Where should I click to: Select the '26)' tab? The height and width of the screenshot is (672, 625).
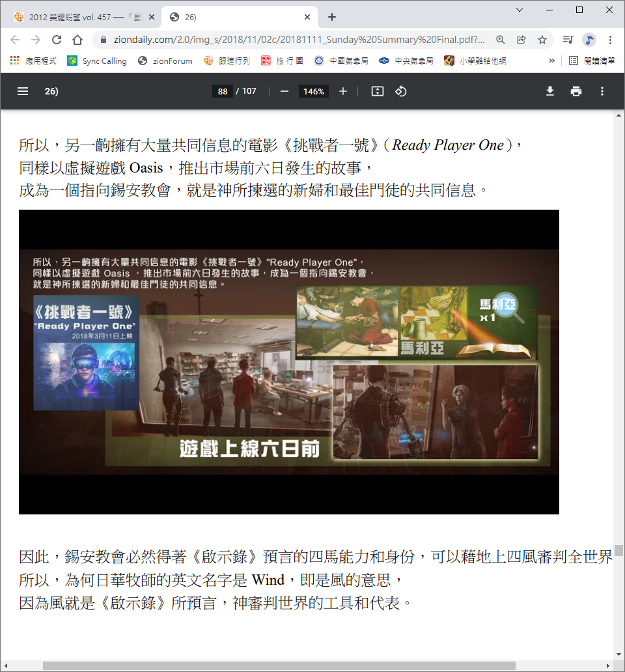point(240,17)
